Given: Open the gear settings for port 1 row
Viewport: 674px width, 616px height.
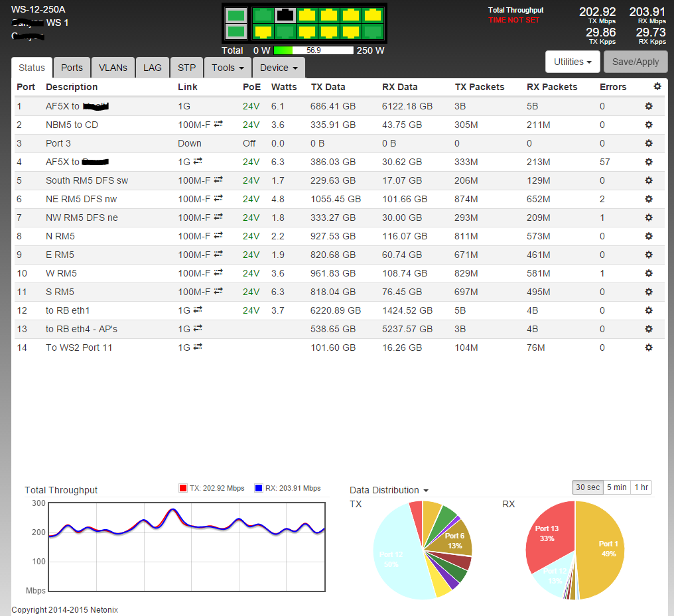Looking at the screenshot, I should point(648,106).
